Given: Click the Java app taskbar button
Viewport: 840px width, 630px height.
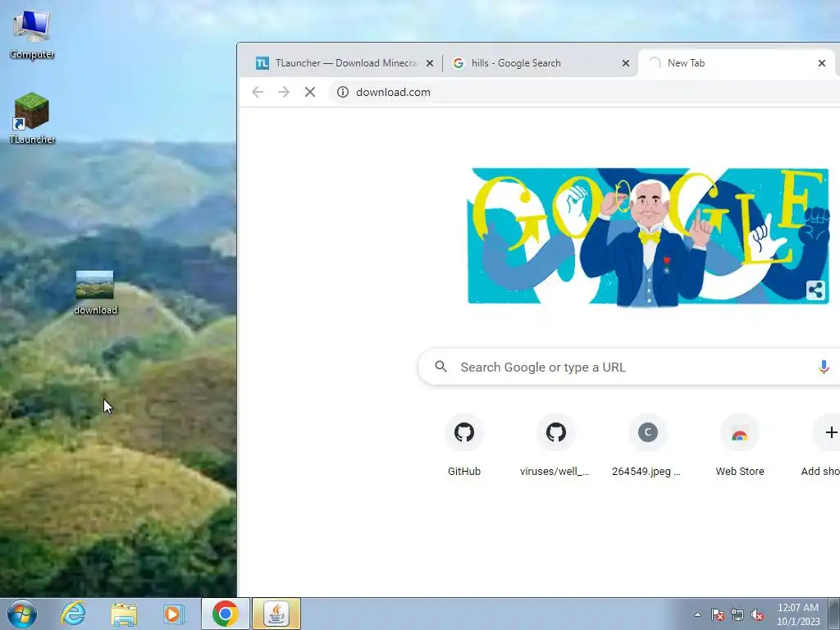Looking at the screenshot, I should [276, 614].
